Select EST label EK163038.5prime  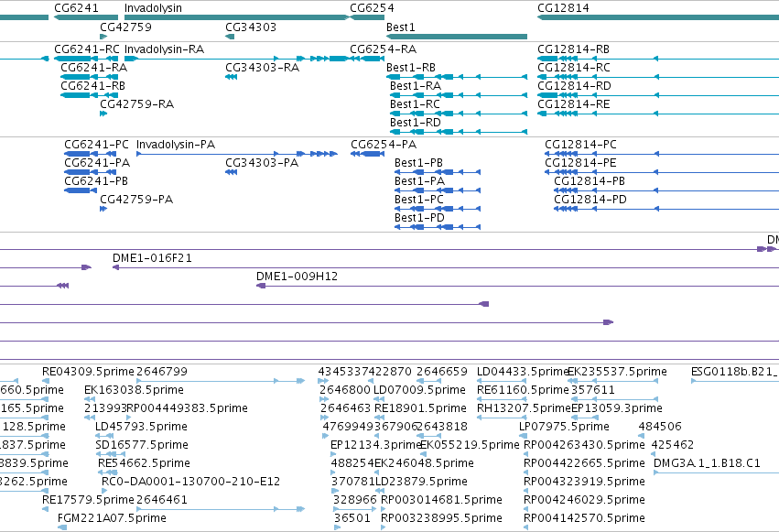pyautogui.click(x=135, y=390)
